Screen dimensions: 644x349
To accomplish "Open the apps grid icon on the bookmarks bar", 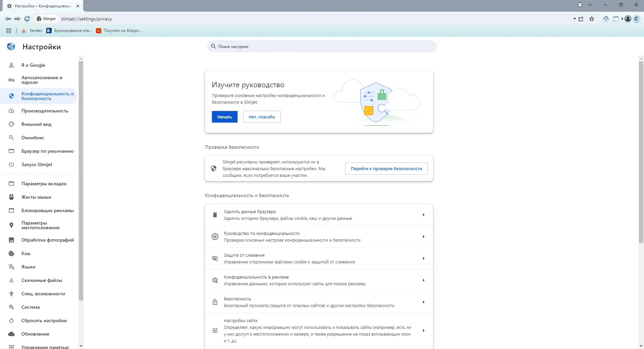I will click(x=8, y=31).
